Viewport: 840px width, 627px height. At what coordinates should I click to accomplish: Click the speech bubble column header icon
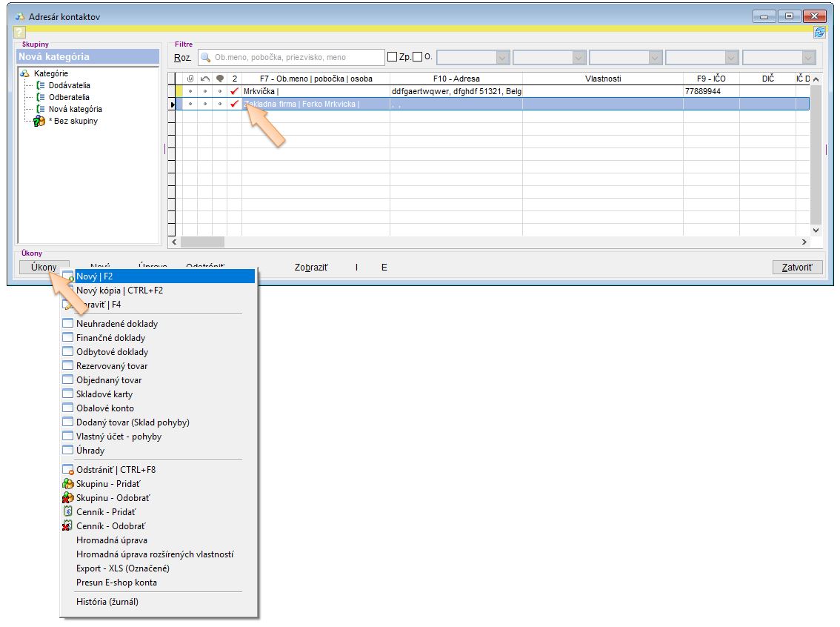(x=219, y=79)
